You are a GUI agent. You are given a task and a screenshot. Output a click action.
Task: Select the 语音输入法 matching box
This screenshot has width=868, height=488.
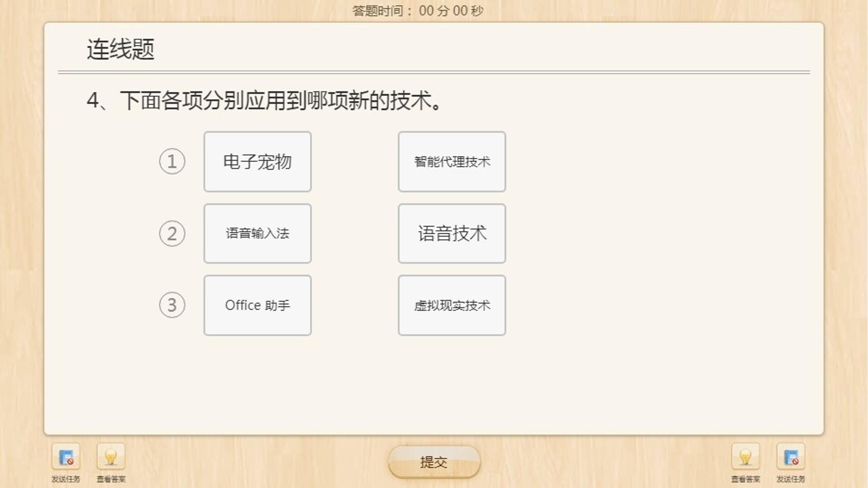coord(258,234)
